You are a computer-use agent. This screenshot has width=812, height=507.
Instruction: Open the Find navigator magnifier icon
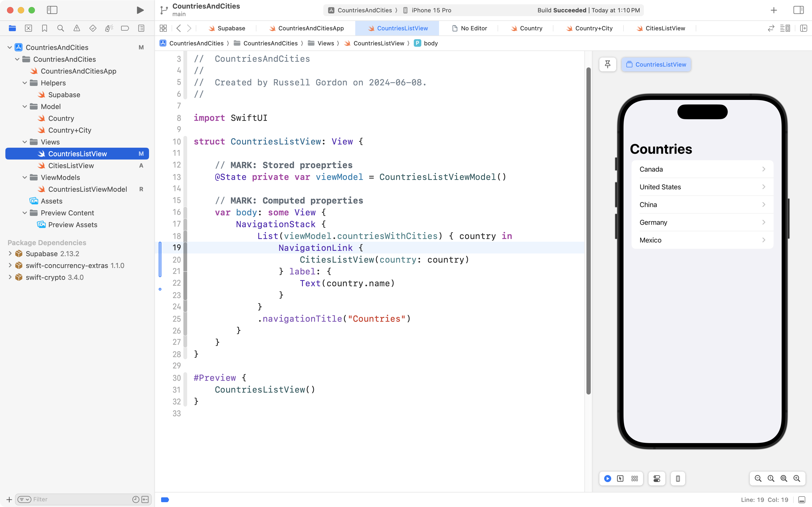click(61, 28)
